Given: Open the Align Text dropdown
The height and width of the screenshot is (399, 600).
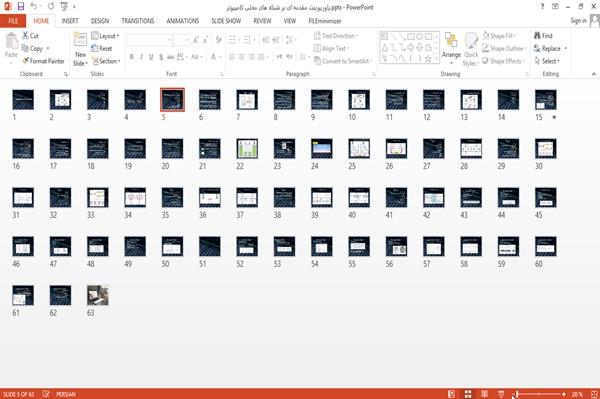Looking at the screenshot, I should [331, 48].
